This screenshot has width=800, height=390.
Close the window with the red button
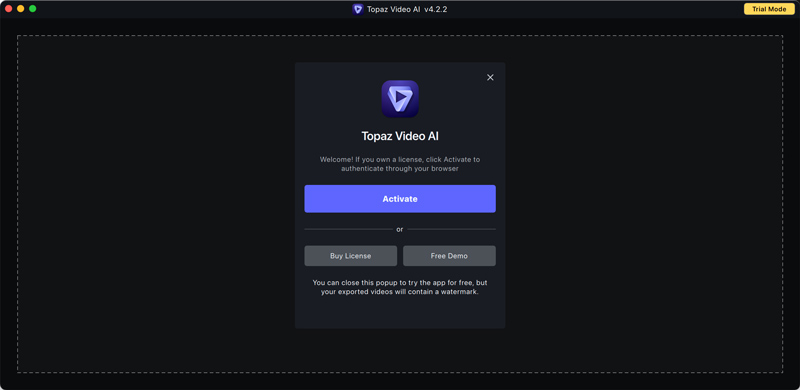(x=9, y=9)
